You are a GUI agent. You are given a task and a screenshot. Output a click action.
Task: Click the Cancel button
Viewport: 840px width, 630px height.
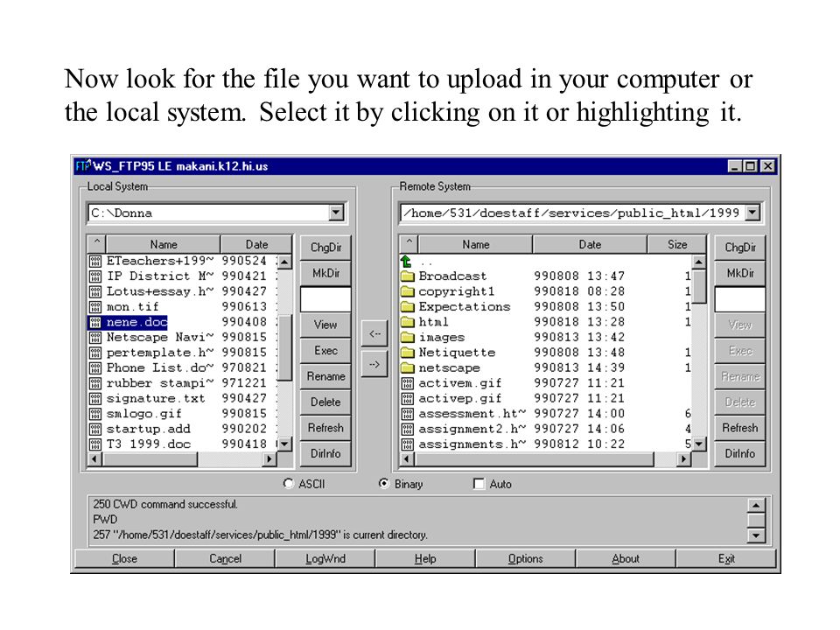[x=225, y=558]
